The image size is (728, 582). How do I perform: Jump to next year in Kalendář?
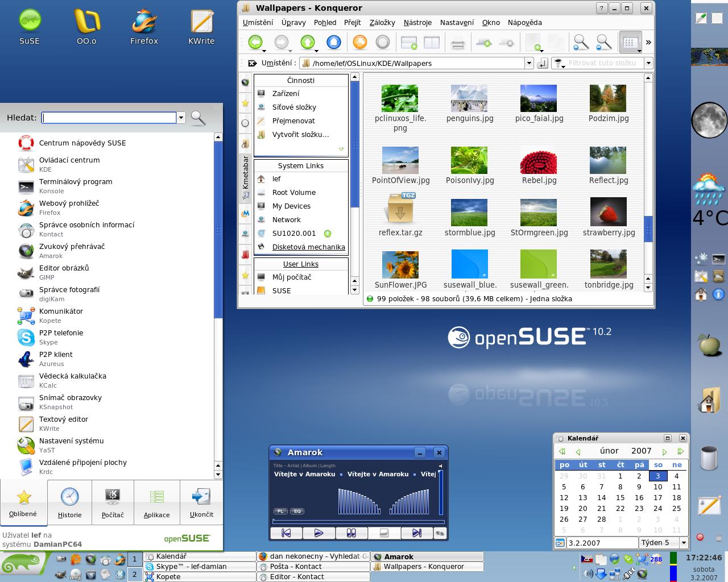(680, 451)
